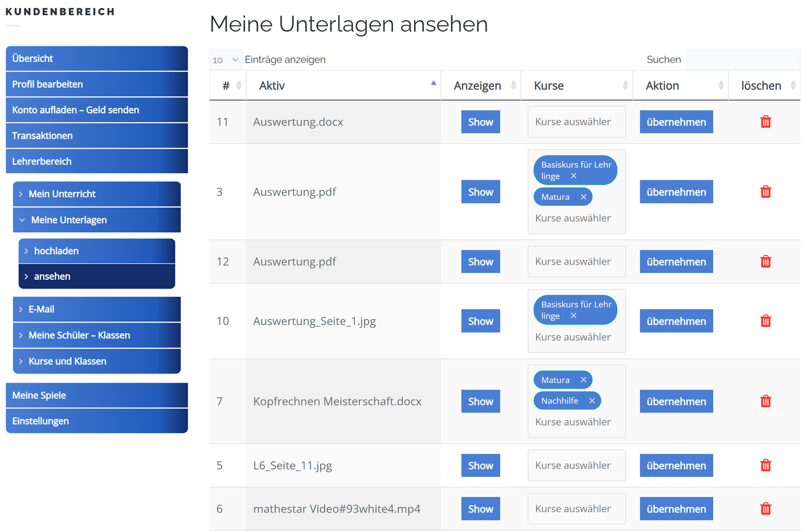Open Einstellungen in the sidebar

(x=41, y=421)
